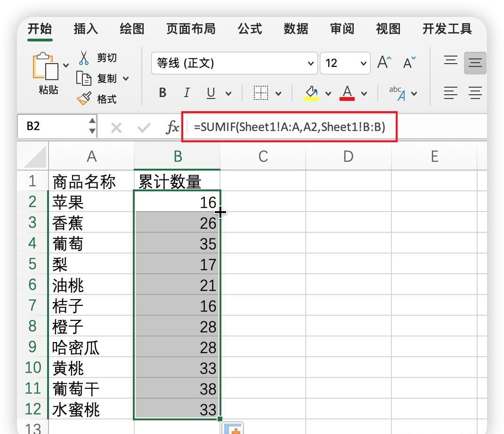504x434 pixels.
Task: Click the abc phonetic guide icon
Action: pos(397,93)
